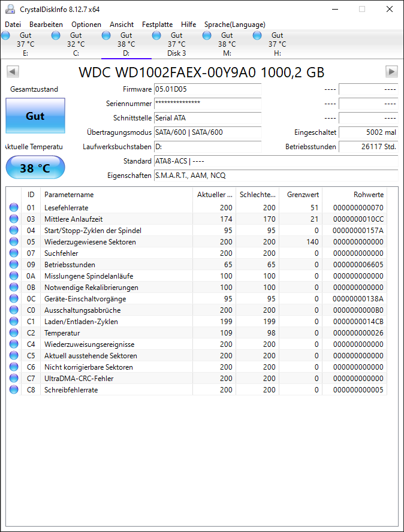Select the Wiederzugewiesene Sektoren parameter name
The height and width of the screenshot is (532, 404).
(90, 242)
